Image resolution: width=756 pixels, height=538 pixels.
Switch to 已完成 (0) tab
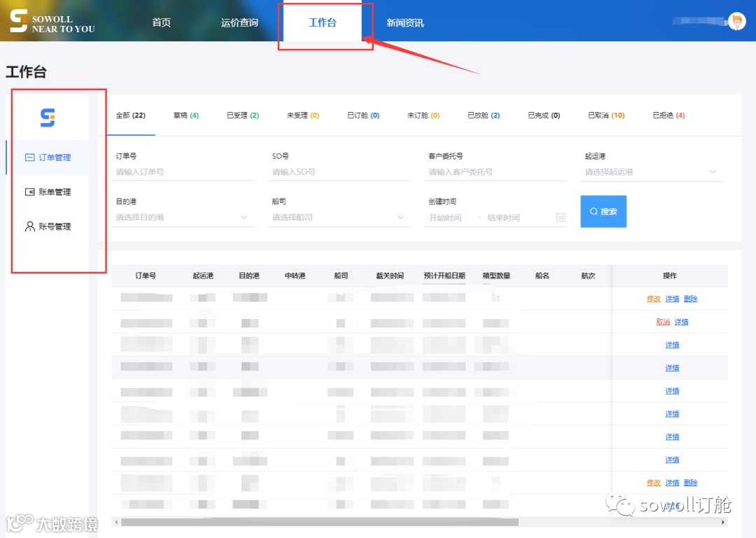point(544,115)
